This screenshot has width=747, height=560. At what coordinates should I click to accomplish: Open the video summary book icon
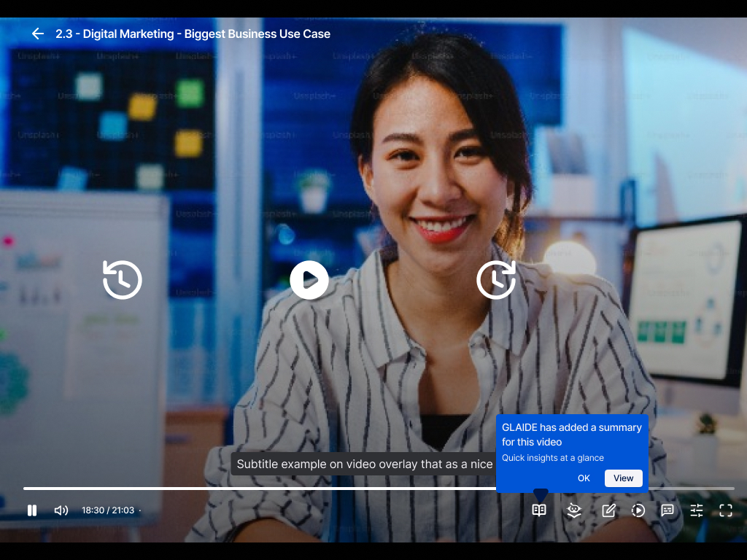tap(539, 510)
